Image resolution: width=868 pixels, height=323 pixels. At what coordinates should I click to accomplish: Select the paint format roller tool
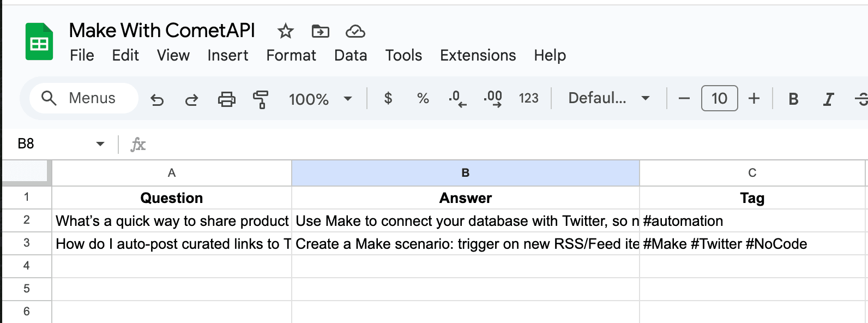click(261, 99)
